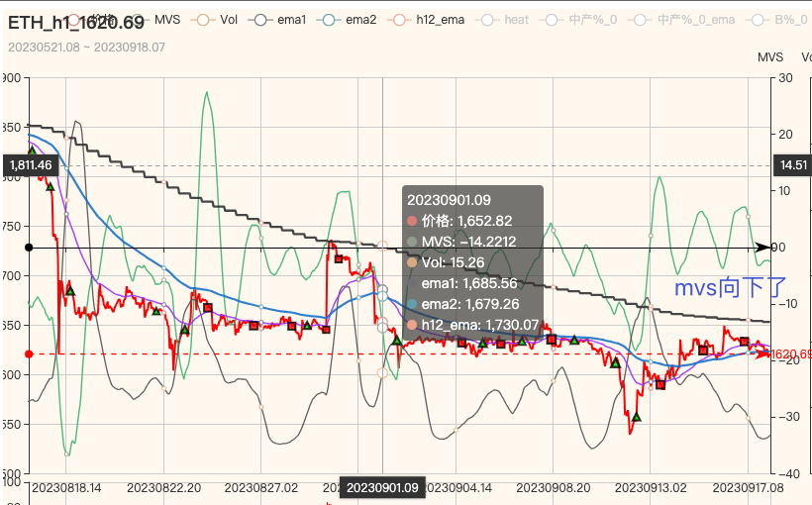The height and width of the screenshot is (505, 812).
Task: Click x-axis label 20230913.02
Action: 651,488
